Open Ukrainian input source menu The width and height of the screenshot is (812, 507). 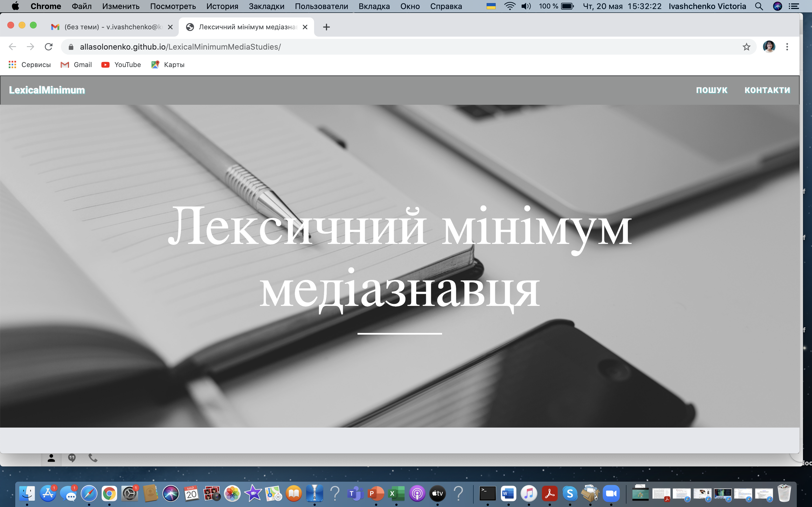pyautogui.click(x=491, y=6)
